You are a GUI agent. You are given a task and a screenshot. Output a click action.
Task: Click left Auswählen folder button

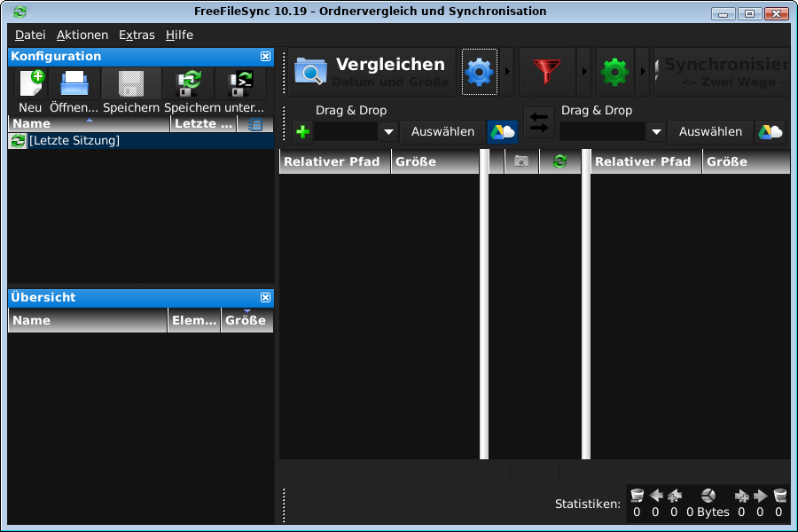(x=442, y=132)
